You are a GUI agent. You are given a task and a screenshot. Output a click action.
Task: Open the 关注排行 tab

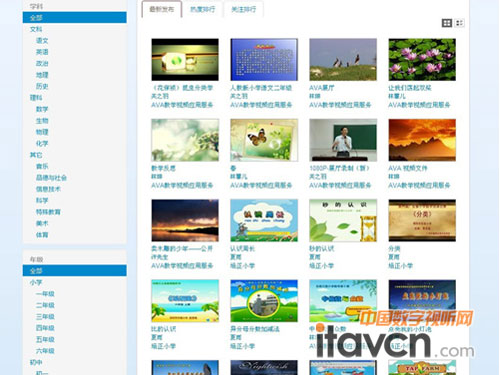pos(244,9)
